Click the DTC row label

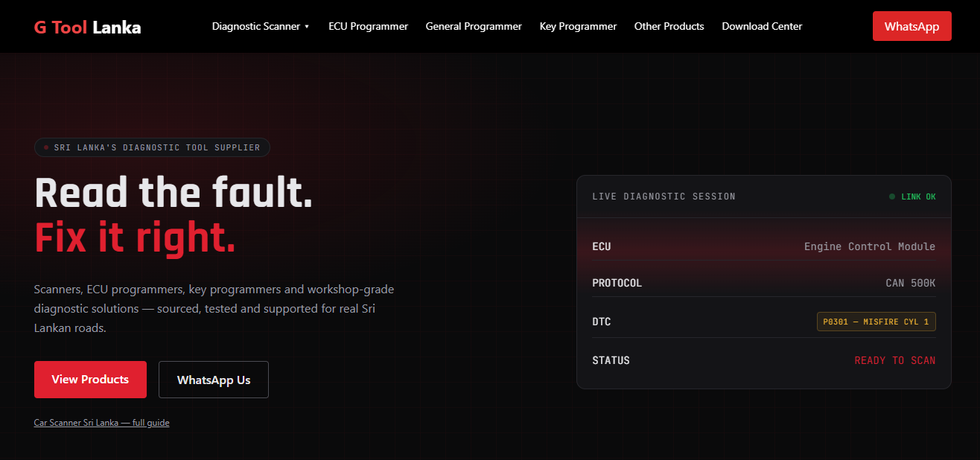click(x=602, y=322)
